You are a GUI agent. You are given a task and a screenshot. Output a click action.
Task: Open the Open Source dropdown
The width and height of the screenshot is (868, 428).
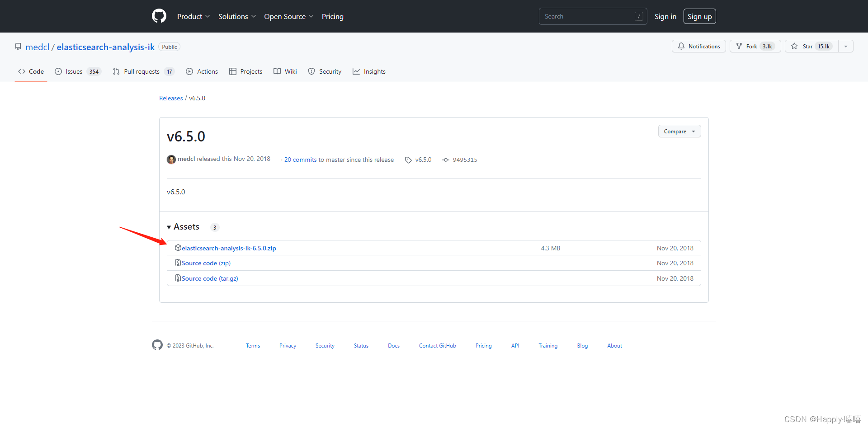tap(288, 16)
